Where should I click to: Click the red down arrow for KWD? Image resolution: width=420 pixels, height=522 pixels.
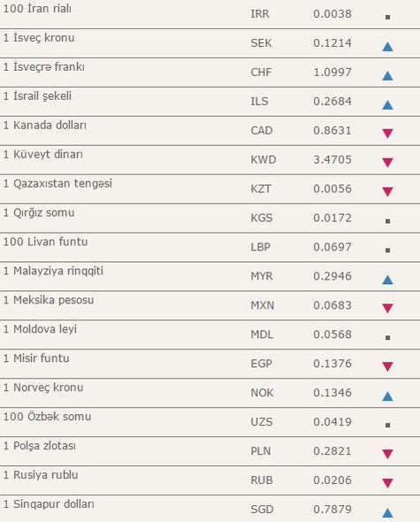pos(387,163)
